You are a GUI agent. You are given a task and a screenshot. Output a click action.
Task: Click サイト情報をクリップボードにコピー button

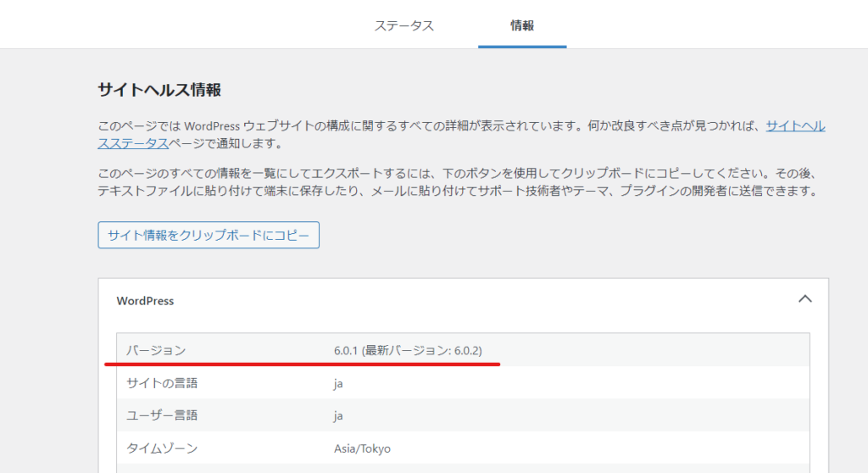pyautogui.click(x=209, y=235)
